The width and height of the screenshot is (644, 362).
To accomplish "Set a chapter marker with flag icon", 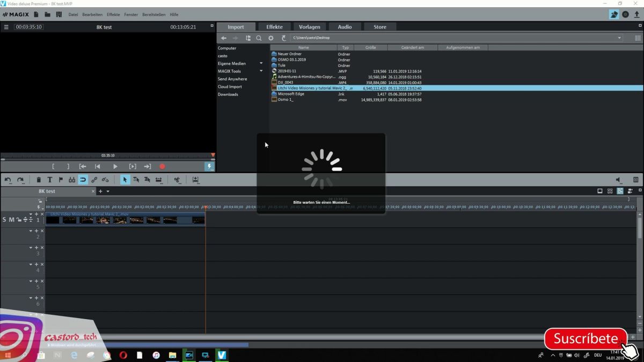I will (x=61, y=180).
